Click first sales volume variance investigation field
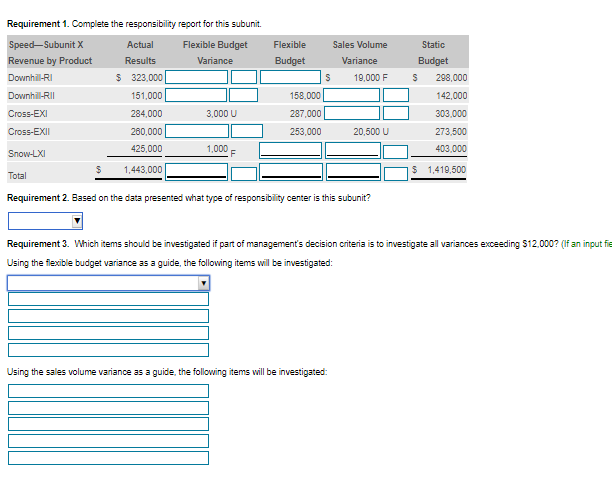The height and width of the screenshot is (491, 612). coord(109,391)
